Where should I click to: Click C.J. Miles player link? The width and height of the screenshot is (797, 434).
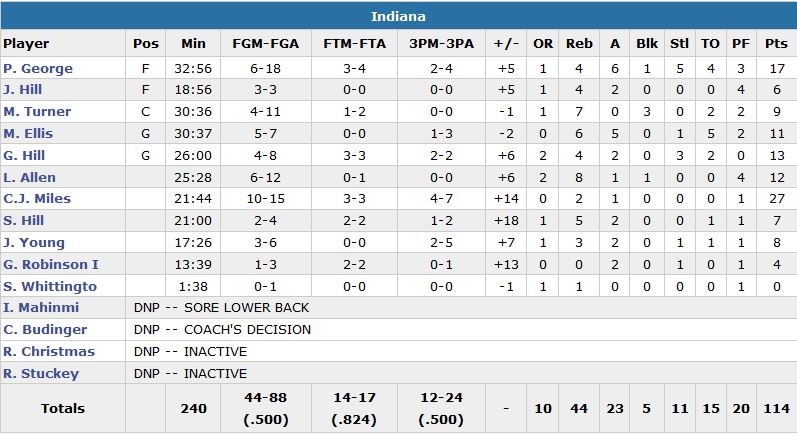(37, 199)
